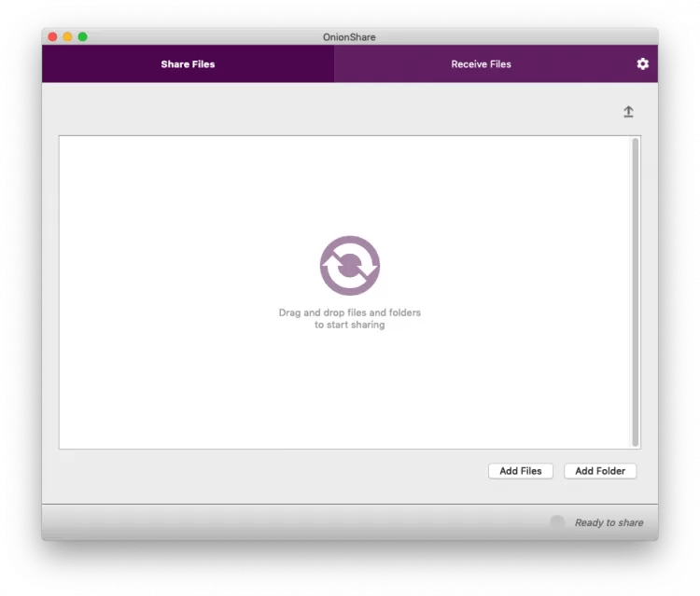This screenshot has width=700, height=596.
Task: Click the OnionShare window title
Action: [349, 37]
